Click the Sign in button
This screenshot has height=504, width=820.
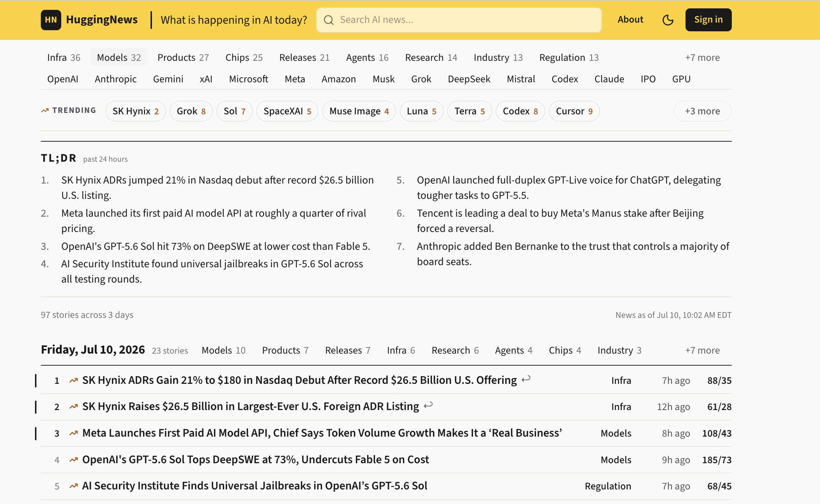point(708,20)
